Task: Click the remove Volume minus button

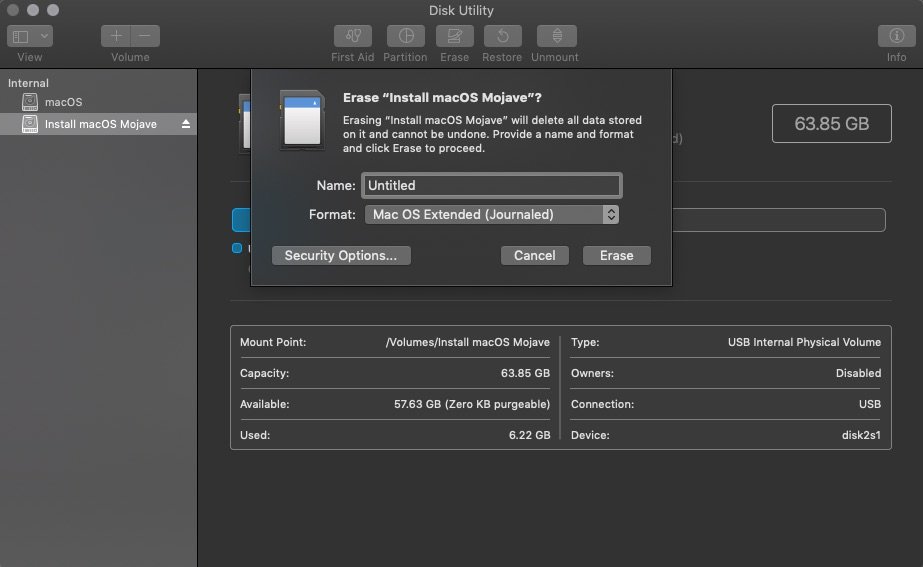Action: [x=145, y=36]
